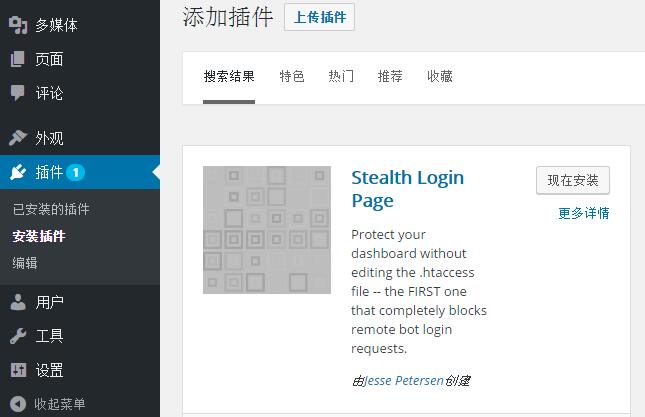The width and height of the screenshot is (645, 417).
Task: Click the 评论 comments bubble icon
Action: [17, 93]
